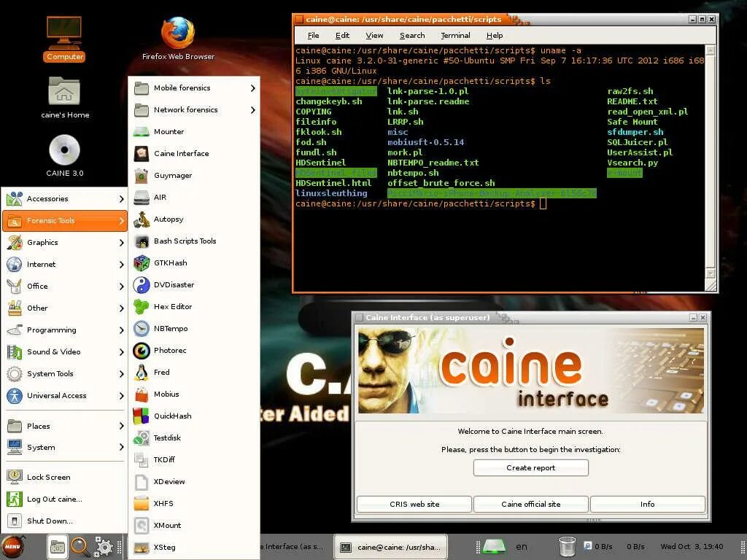This screenshot has width=747, height=560.
Task: Open the magnifier search icon in panel
Action: point(80,547)
